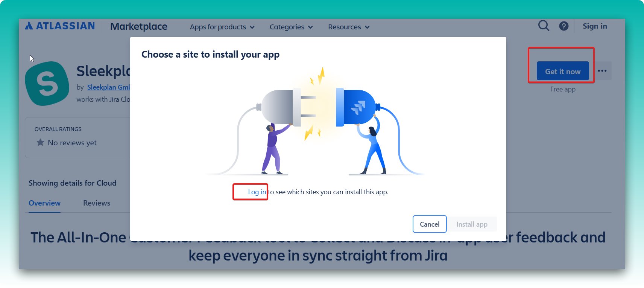Open the search magnifier icon
Image resolution: width=644 pixels, height=288 pixels.
(544, 26)
